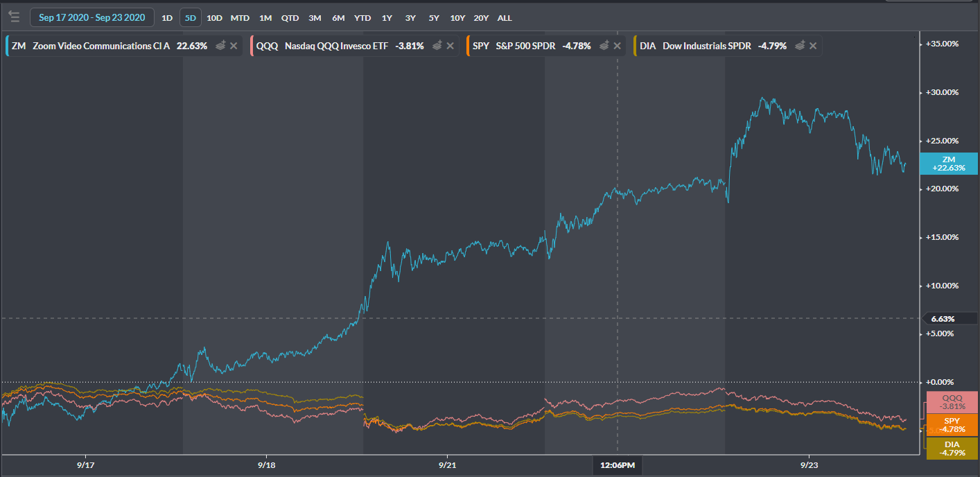Image resolution: width=980 pixels, height=477 pixels.
Task: Select the MTD range option
Action: pos(240,18)
